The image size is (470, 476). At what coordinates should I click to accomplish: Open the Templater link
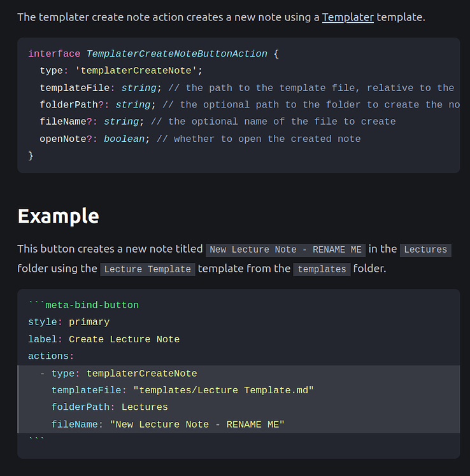click(348, 17)
